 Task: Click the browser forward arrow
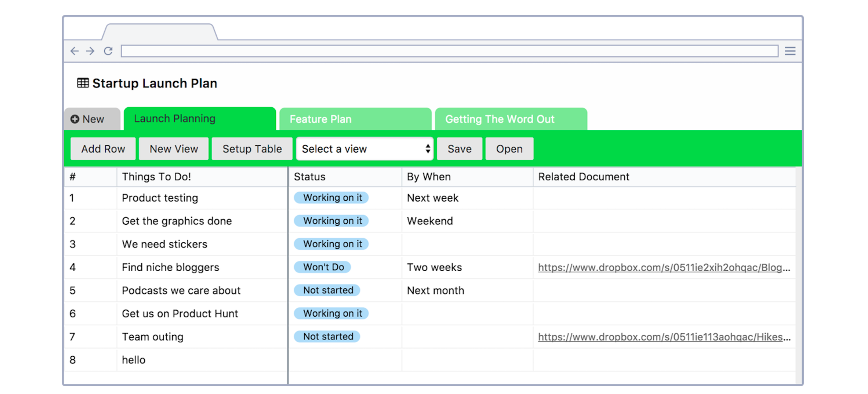[90, 51]
